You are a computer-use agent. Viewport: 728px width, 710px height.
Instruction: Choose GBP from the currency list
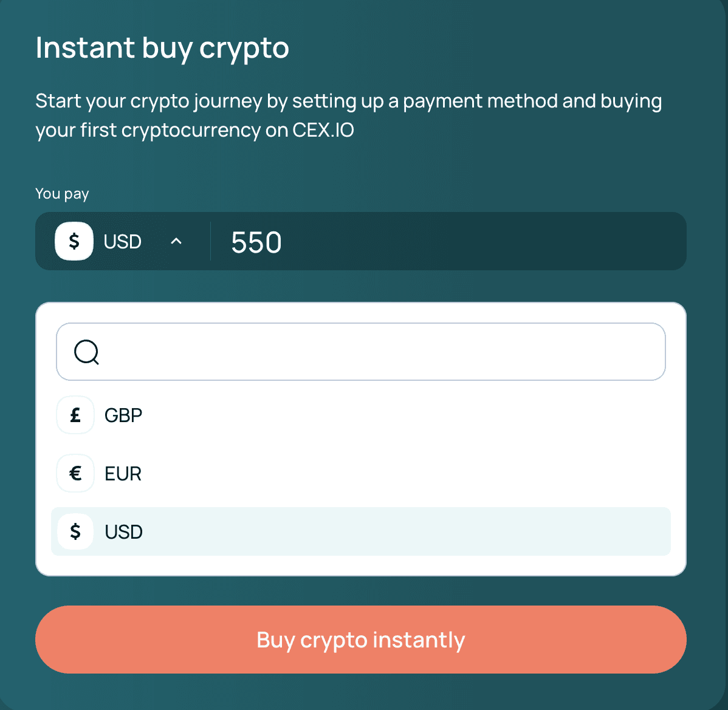[x=361, y=415]
